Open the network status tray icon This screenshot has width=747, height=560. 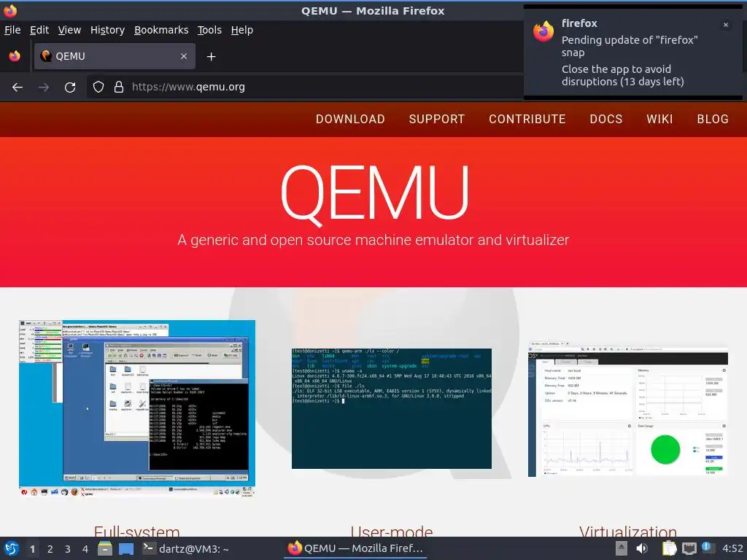coord(689,548)
